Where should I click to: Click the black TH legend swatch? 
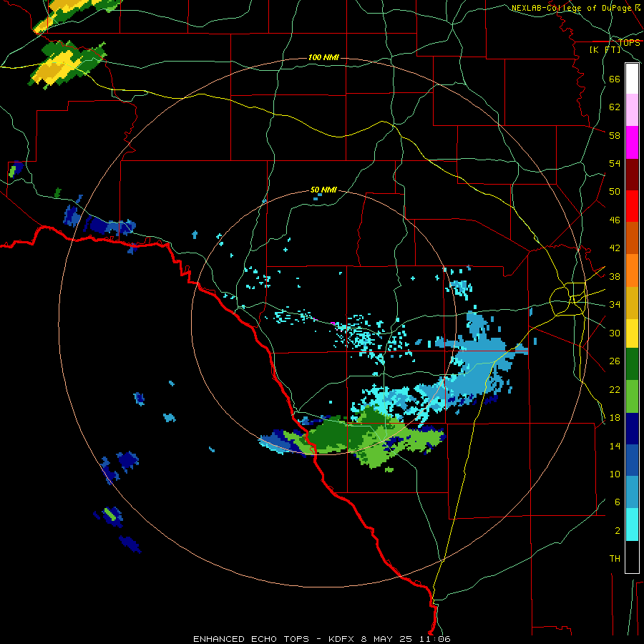632,557
